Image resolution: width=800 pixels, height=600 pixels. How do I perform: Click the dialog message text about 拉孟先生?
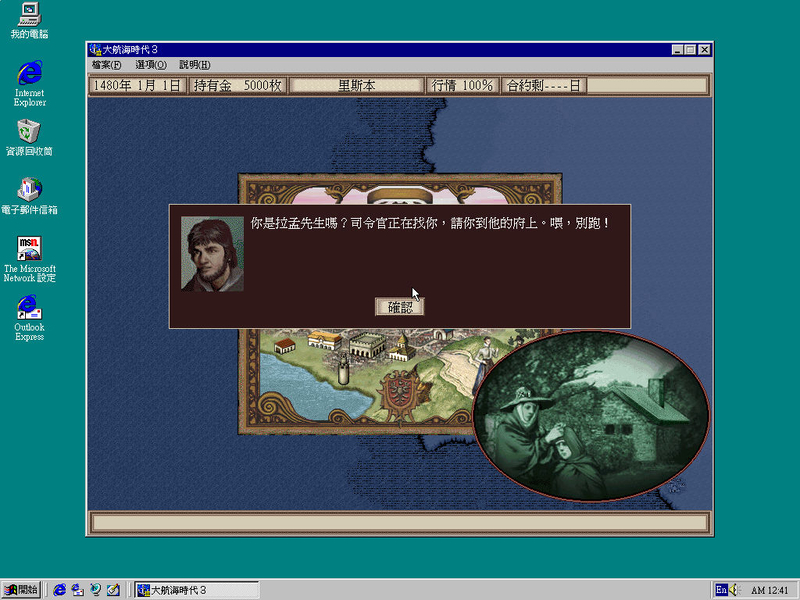430,223
